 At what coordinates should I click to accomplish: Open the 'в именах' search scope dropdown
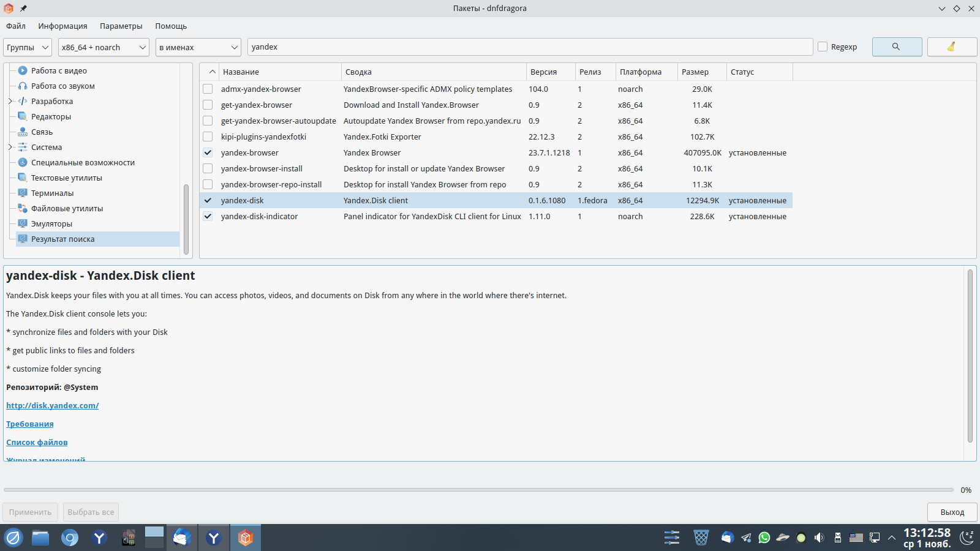tap(198, 47)
